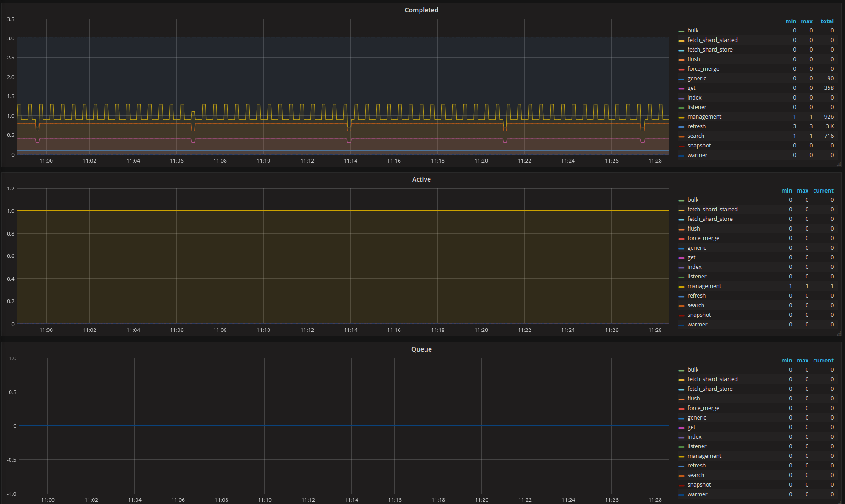Click fetch_shard_started color icon in Active legend
The height and width of the screenshot is (504, 845).
pyautogui.click(x=681, y=210)
